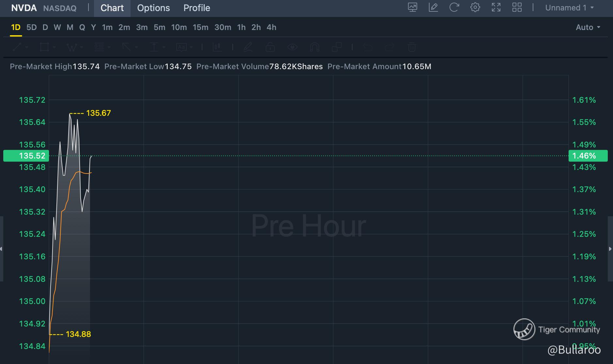Open the multi-chart grid layout
Image resolution: width=613 pixels, height=364 pixels.
pos(517,8)
